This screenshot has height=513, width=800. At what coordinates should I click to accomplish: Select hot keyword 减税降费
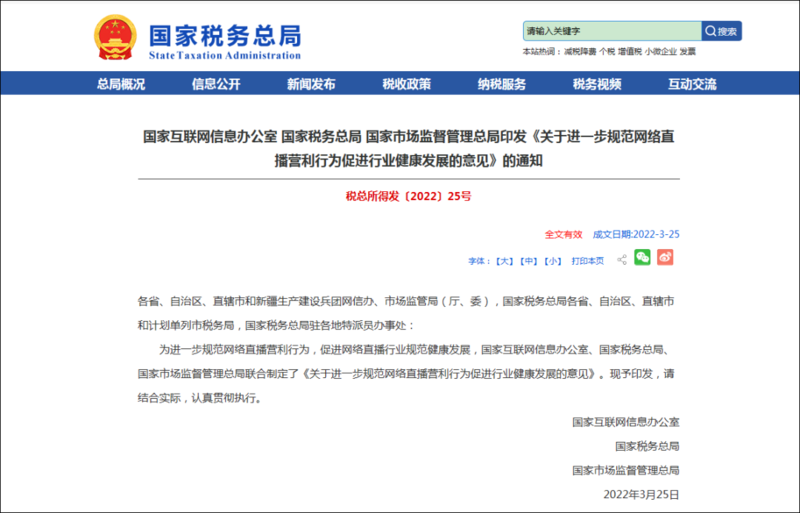point(580,52)
